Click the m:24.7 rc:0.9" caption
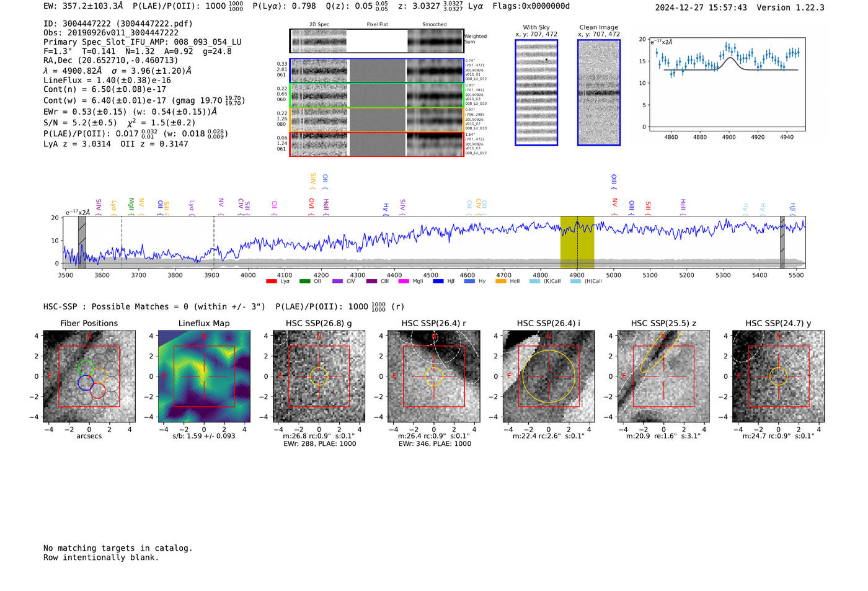The width and height of the screenshot is (868, 591). [x=779, y=436]
